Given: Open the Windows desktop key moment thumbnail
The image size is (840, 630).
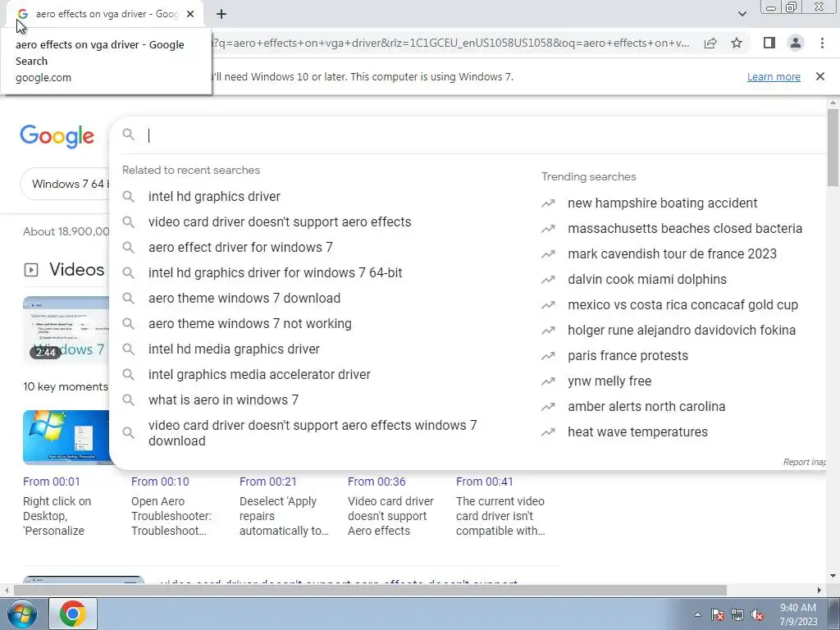Looking at the screenshot, I should click(x=66, y=437).
